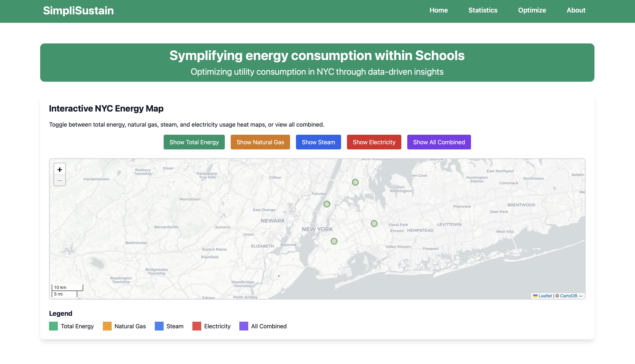Image resolution: width=635 pixels, height=364 pixels.
Task: Click the orange Natural Gas legend swatch
Action: 107,326
